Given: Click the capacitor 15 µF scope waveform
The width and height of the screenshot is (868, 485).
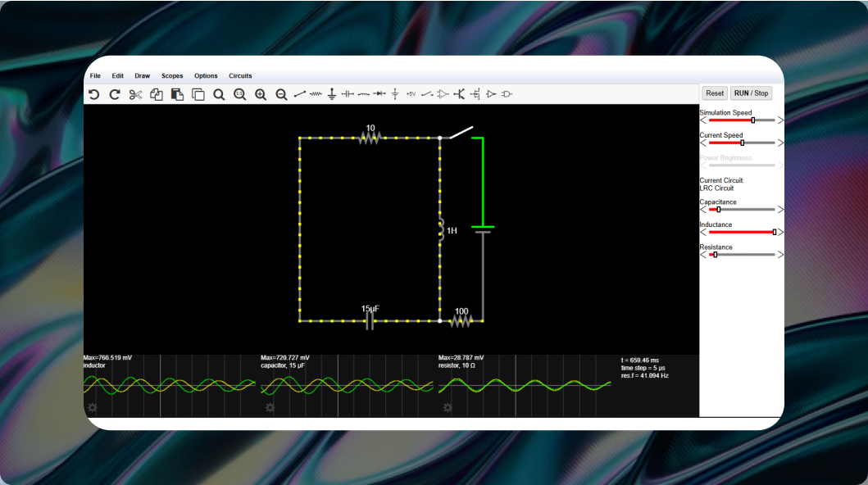Looking at the screenshot, I should point(347,385).
